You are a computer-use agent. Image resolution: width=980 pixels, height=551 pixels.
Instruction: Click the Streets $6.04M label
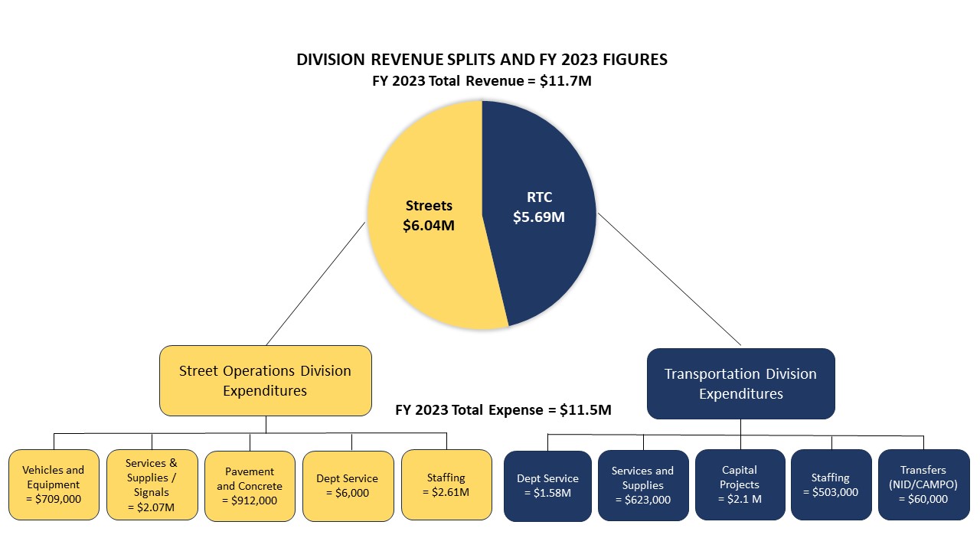[429, 216]
